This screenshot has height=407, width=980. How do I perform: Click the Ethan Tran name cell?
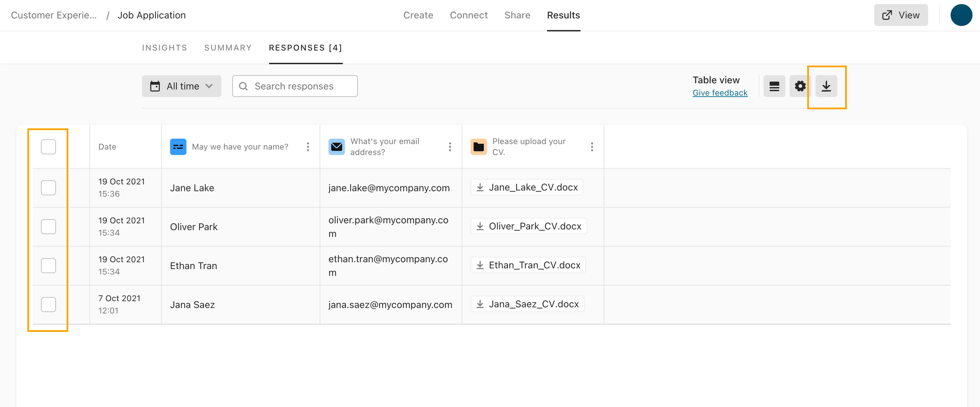[240, 265]
